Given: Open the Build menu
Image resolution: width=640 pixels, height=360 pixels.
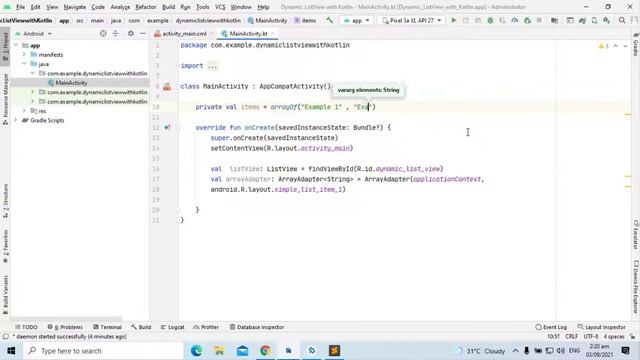Looking at the screenshot, I should (x=168, y=7).
